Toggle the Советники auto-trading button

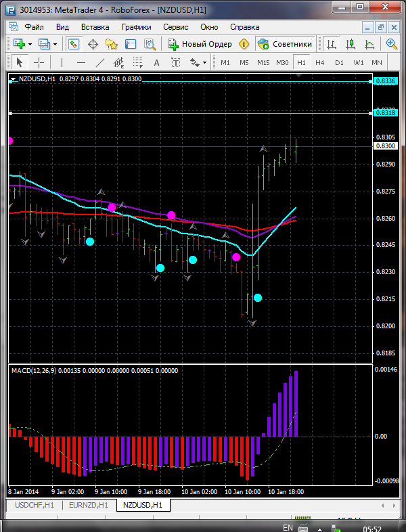(x=285, y=44)
